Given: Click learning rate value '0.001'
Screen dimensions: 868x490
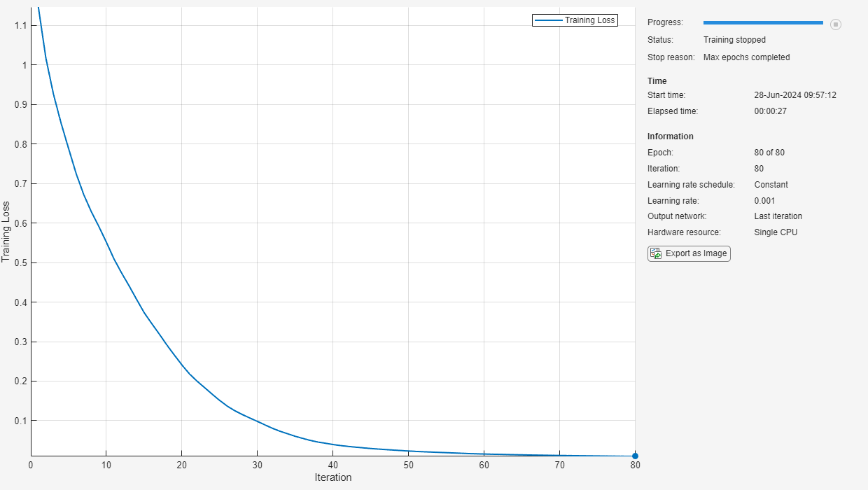Looking at the screenshot, I should tap(764, 201).
